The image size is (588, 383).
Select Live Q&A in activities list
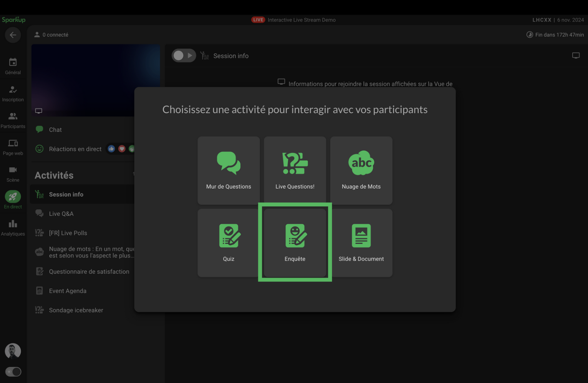(x=61, y=214)
